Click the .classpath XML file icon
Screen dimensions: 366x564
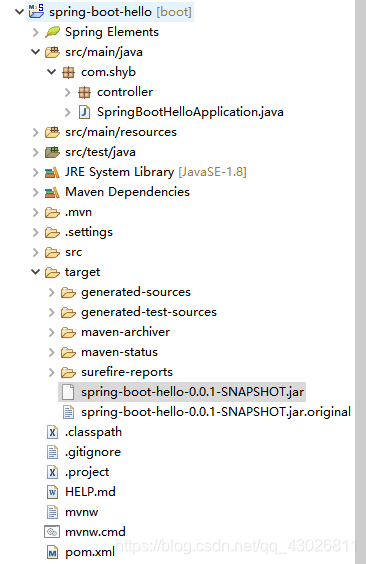coord(52,432)
